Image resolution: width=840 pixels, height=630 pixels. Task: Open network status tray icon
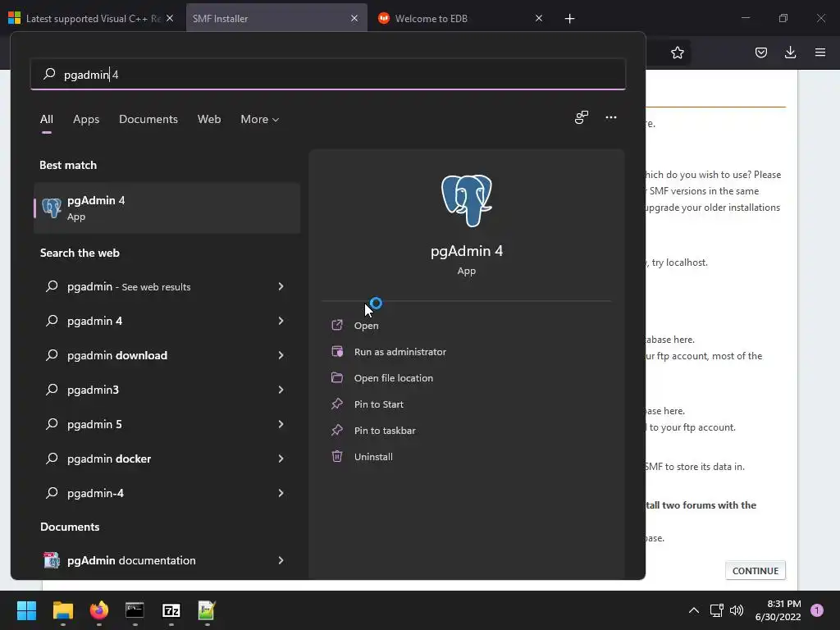coord(717,610)
